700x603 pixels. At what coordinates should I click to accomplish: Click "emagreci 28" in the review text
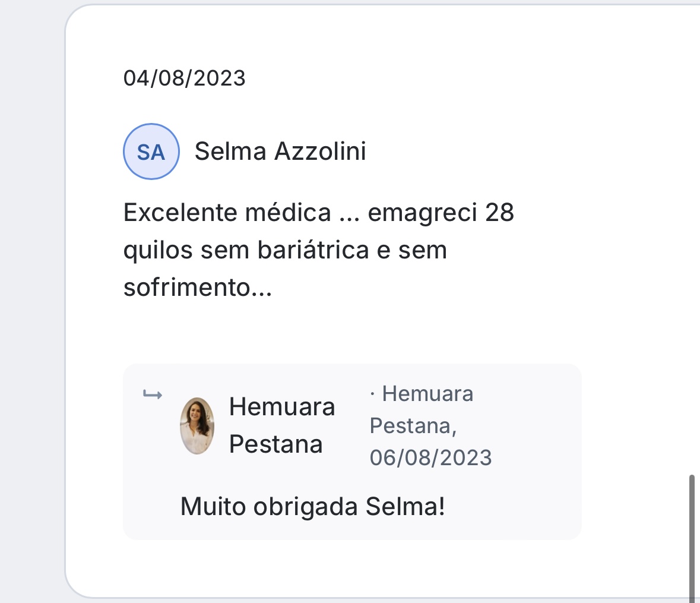point(441,212)
